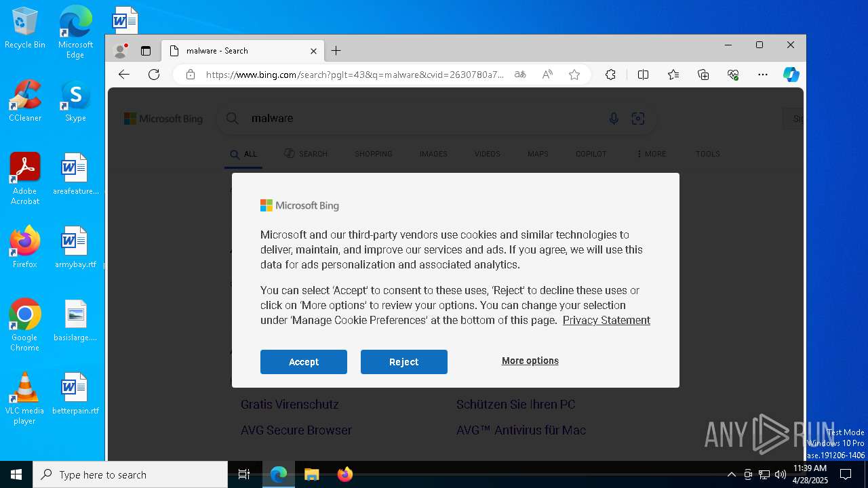Launch Microsoft Edge from the desktop
The height and width of the screenshot is (488, 868).
(x=75, y=32)
